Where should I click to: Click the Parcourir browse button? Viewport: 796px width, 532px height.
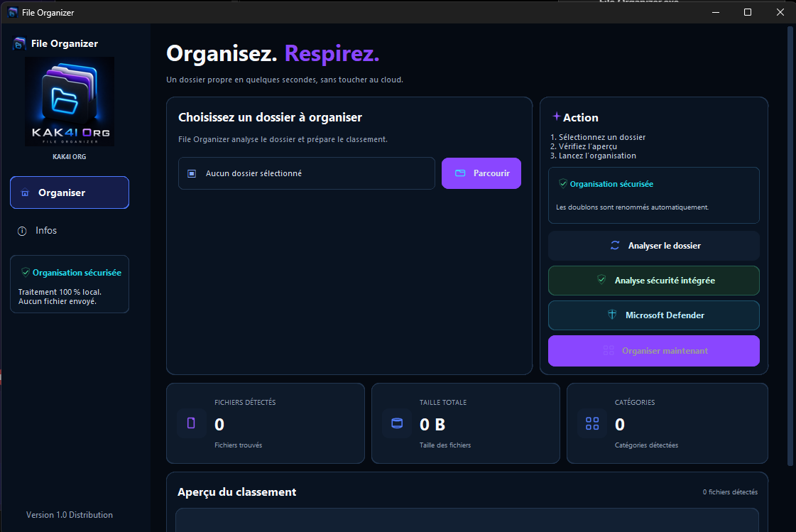click(x=481, y=173)
